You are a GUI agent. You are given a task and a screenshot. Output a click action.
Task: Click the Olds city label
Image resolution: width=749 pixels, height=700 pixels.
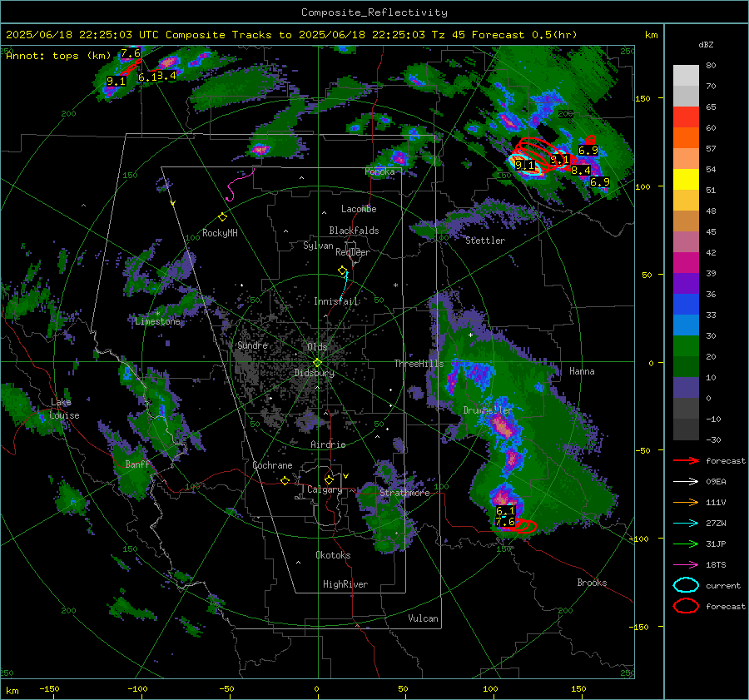tap(317, 346)
